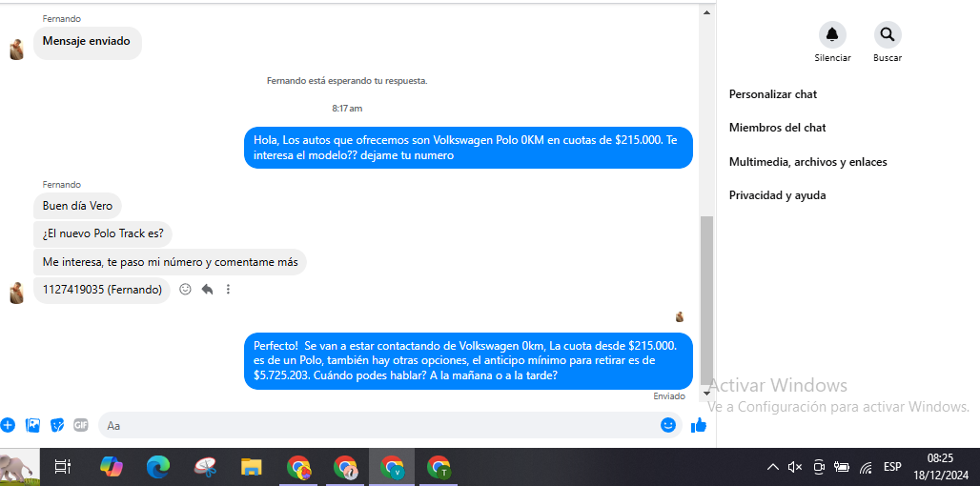The height and width of the screenshot is (486, 980).
Task: Open the GIF picker icon
Action: [x=81, y=425]
